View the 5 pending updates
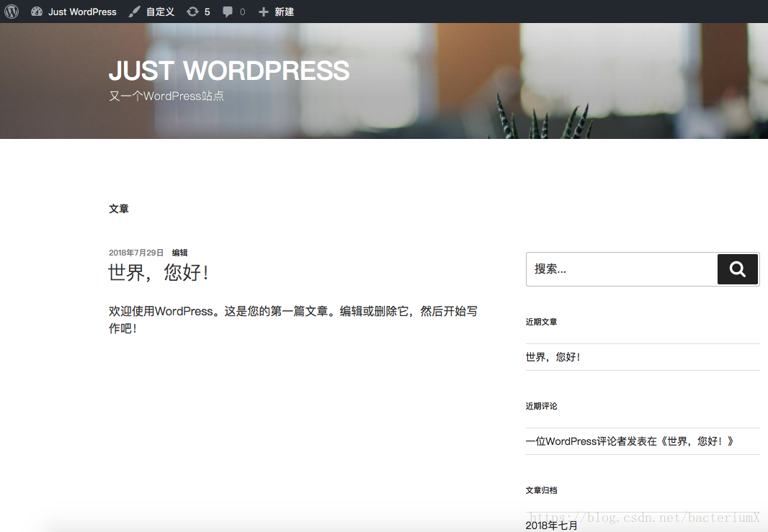 (207, 12)
